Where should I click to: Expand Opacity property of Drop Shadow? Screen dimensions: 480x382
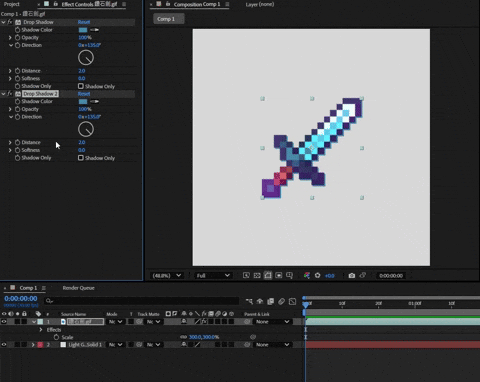pyautogui.click(x=10, y=37)
